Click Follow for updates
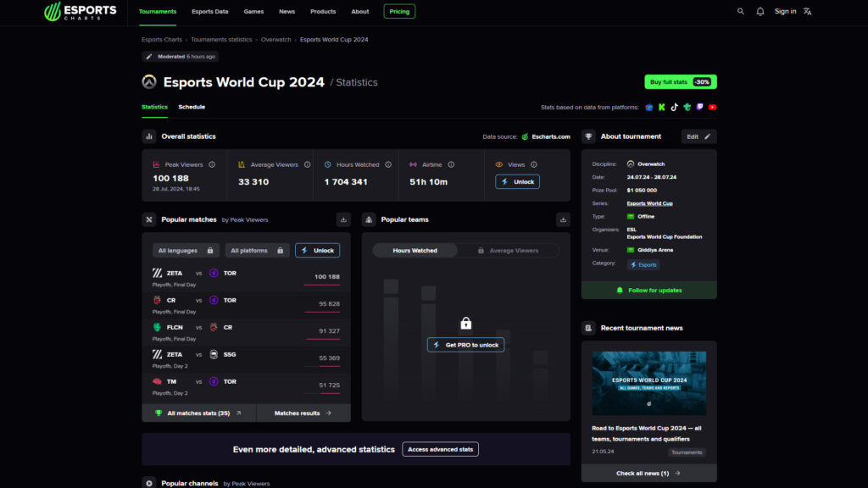Screen dimensions: 868x488 coord(648,291)
